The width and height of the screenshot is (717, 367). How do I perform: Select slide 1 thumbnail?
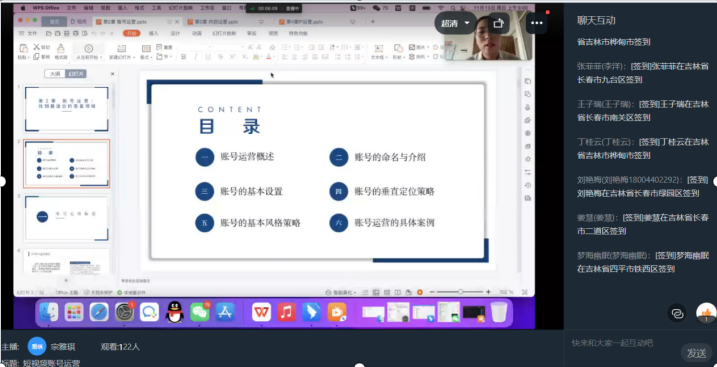pyautogui.click(x=67, y=109)
